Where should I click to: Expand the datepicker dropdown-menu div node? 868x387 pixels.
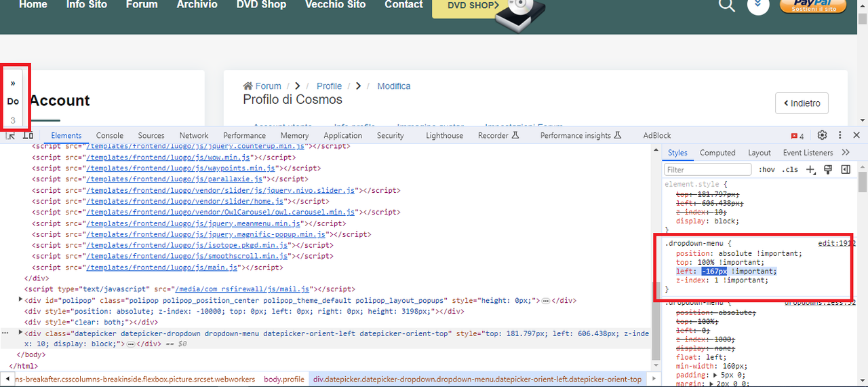(21, 333)
